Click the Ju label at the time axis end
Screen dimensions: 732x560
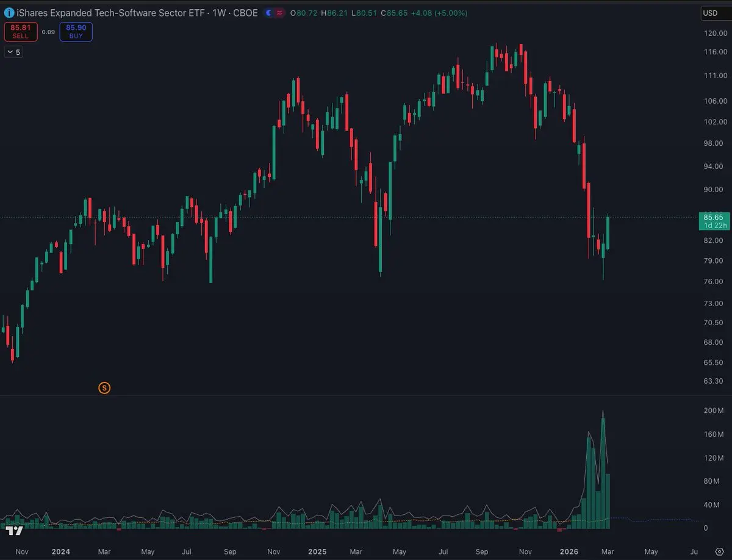coord(694,551)
